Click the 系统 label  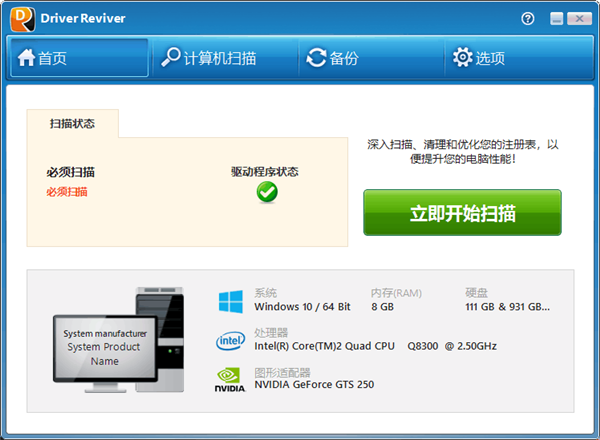[266, 293]
